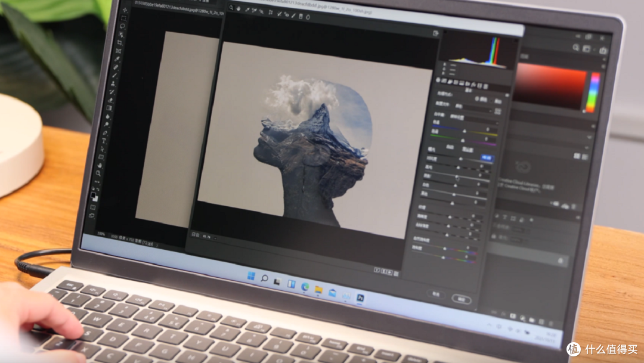Toggle Camera Raw before/after view icon
The height and width of the screenshot is (363, 644).
click(x=377, y=270)
